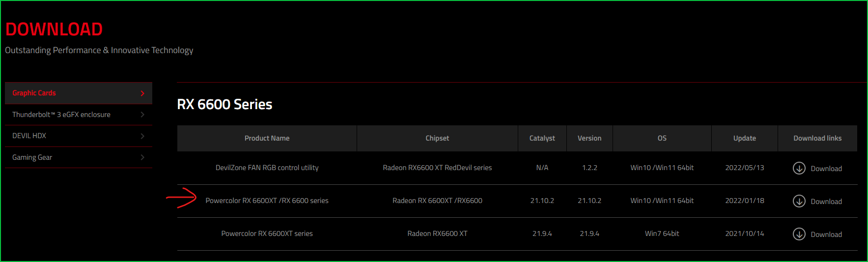Select Gaming Gear sidebar category
868x262 pixels.
pyautogui.click(x=79, y=157)
